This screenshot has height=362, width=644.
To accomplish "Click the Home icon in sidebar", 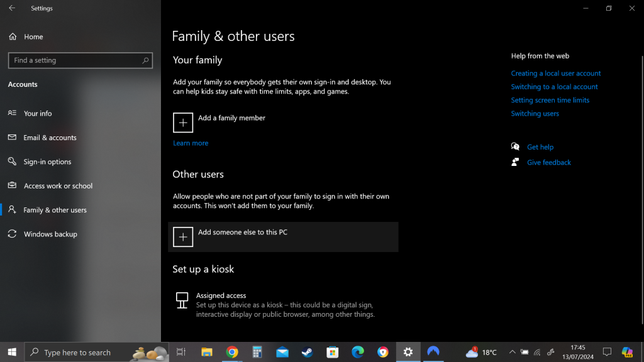I will click(13, 37).
